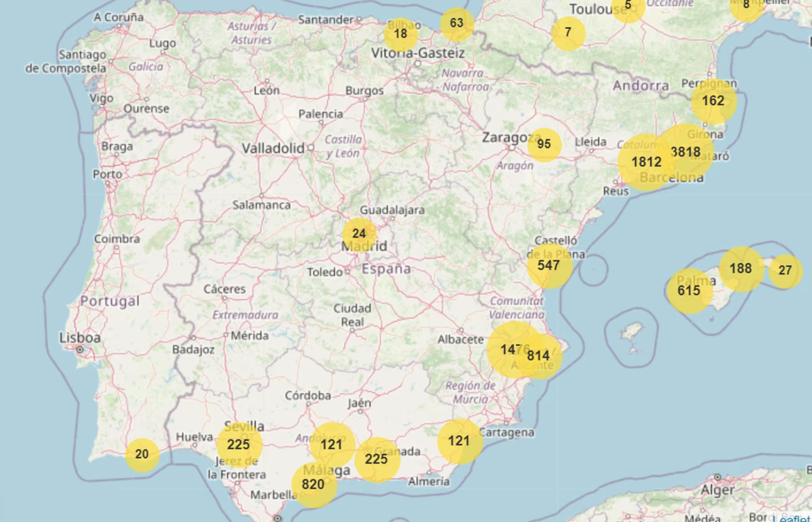The height and width of the screenshot is (522, 812).
Task: Select the 18 marker near Bilbao
Action: (x=400, y=34)
